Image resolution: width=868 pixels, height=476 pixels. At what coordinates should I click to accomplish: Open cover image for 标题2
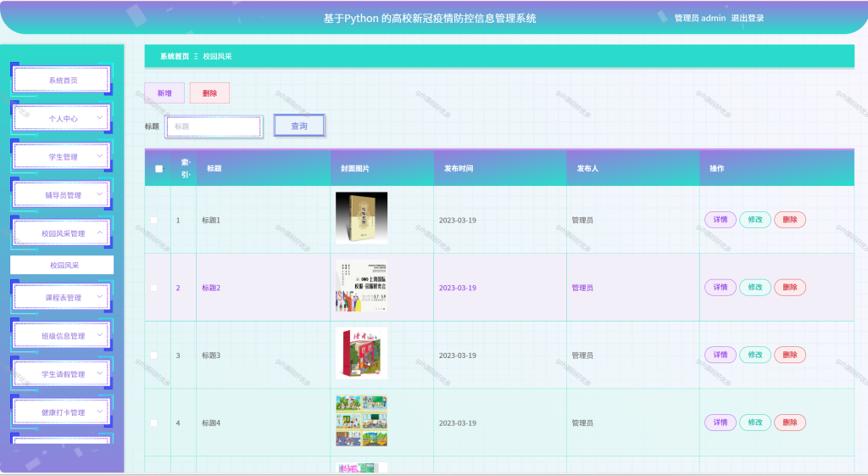361,285
